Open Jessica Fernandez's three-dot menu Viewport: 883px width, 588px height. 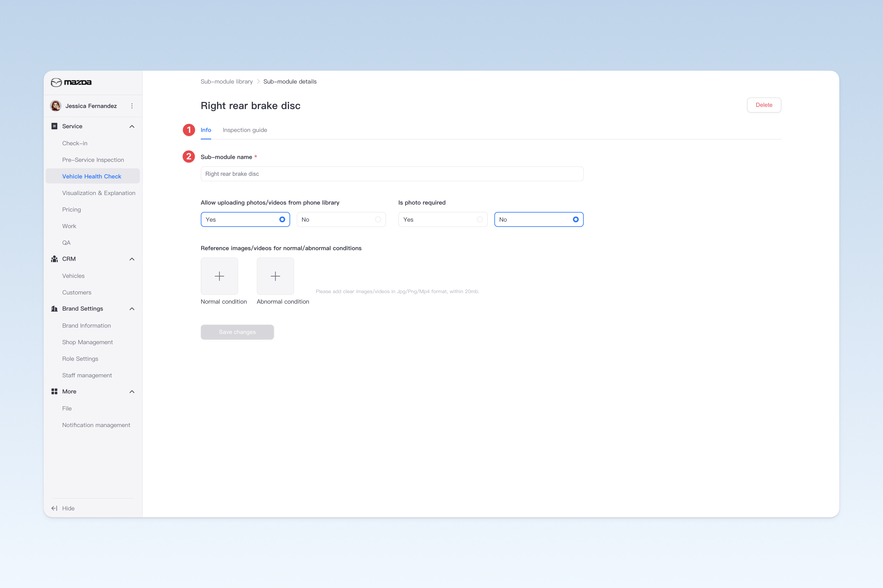(x=132, y=106)
